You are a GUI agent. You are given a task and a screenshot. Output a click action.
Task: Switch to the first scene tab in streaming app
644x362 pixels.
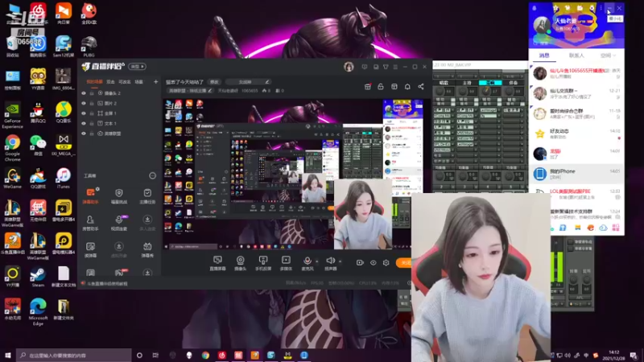(x=94, y=82)
